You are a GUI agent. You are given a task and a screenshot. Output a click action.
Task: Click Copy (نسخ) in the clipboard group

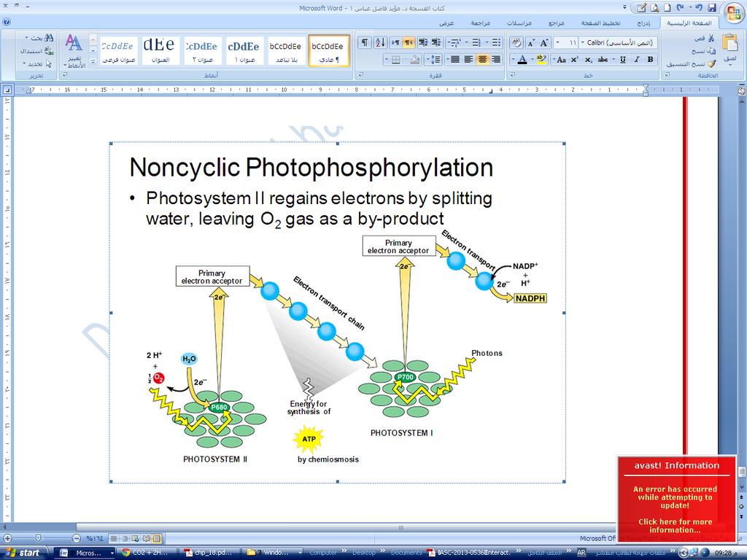(x=703, y=50)
